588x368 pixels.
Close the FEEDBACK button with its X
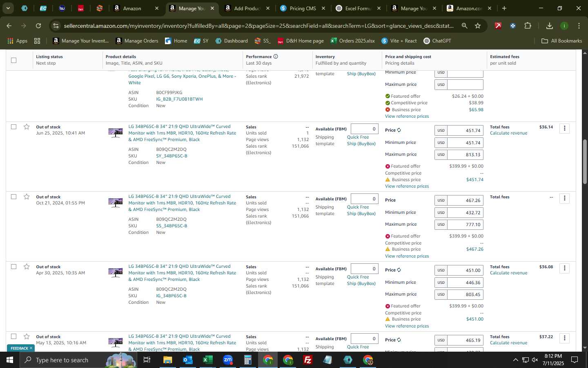tap(31, 348)
